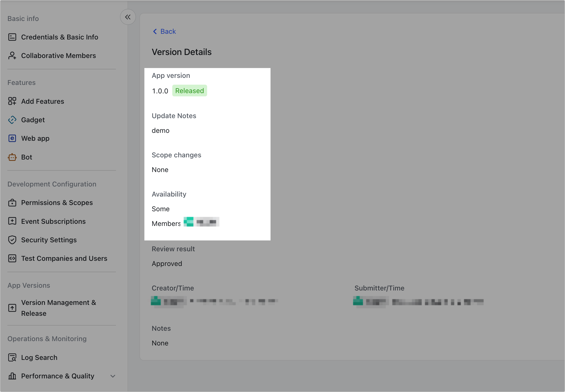
Task: Select the Gadget feature icon
Action: [12, 120]
